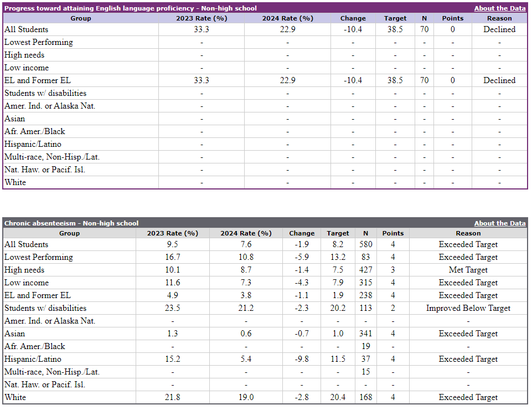Select 'Afr. Amer./Black' label in absenteeism table
Viewport: 532px width, 410px height.
point(35,346)
